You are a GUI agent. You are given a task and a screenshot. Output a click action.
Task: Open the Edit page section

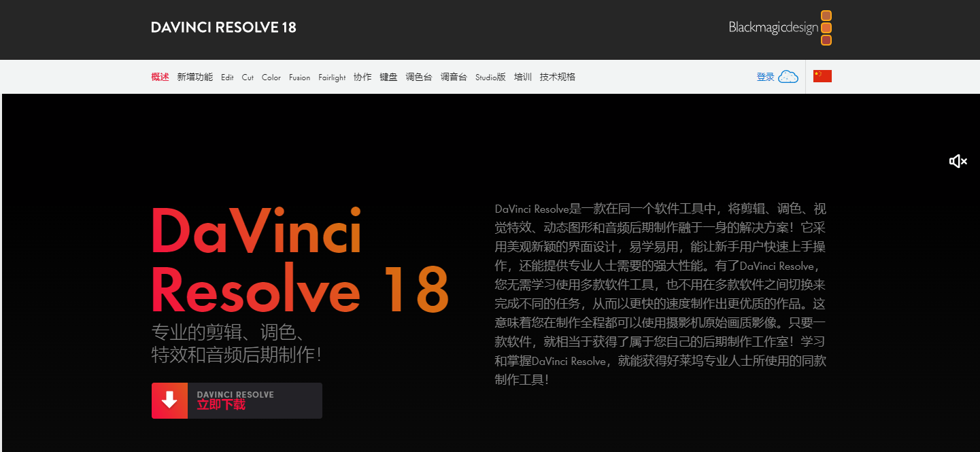[227, 77]
